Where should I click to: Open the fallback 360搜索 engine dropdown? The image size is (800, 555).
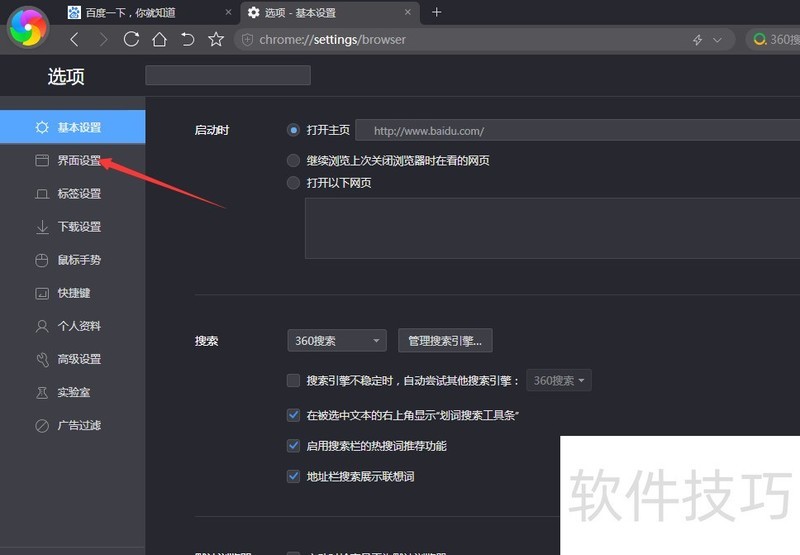point(559,381)
